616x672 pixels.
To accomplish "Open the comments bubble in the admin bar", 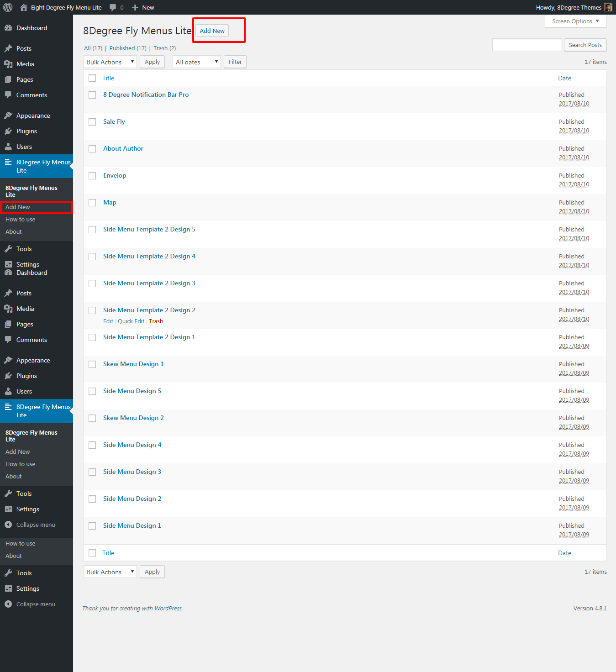I will [x=116, y=7].
